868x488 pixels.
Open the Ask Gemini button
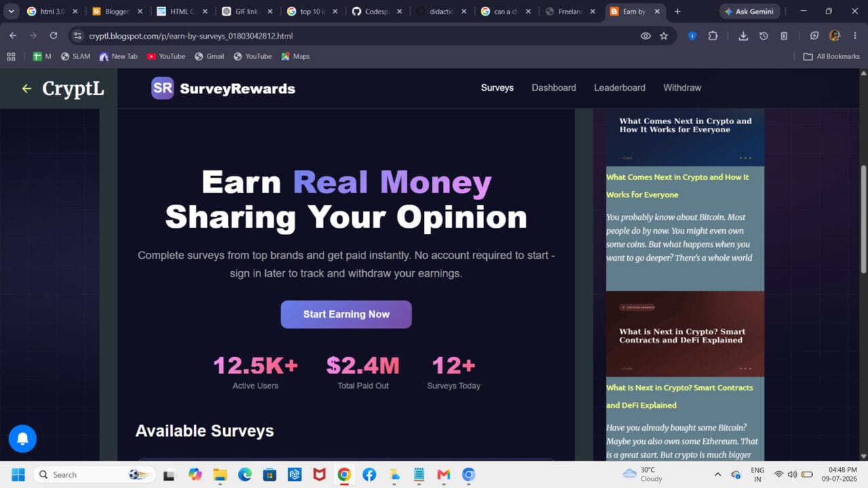(750, 12)
